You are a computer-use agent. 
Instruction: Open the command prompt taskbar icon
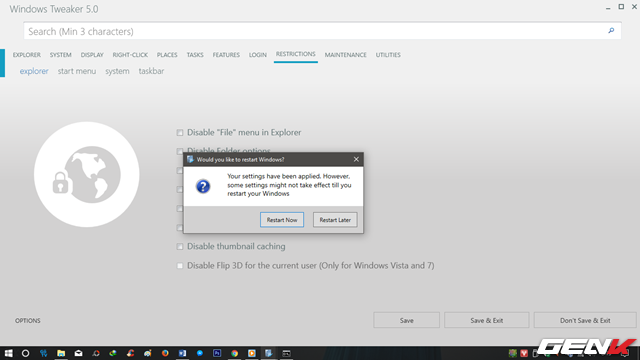pyautogui.click(x=286, y=353)
